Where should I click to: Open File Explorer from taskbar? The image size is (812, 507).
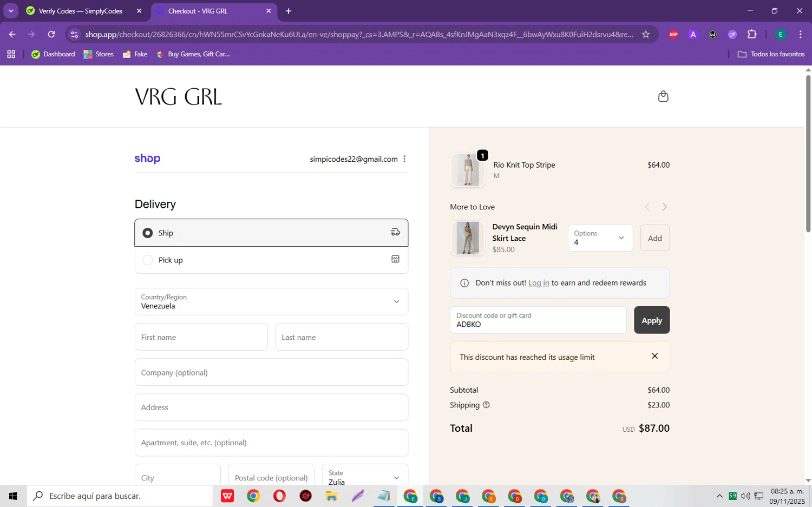[331, 496]
